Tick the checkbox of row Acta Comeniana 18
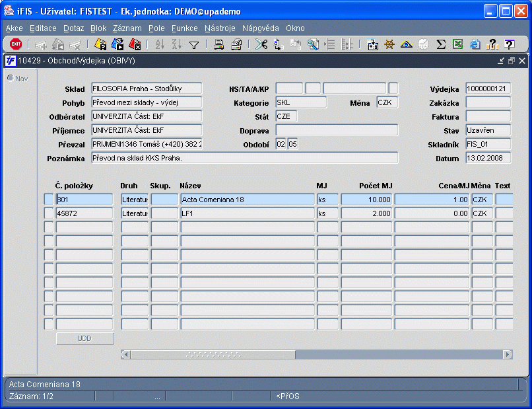The height and width of the screenshot is (409, 532). coord(49,200)
